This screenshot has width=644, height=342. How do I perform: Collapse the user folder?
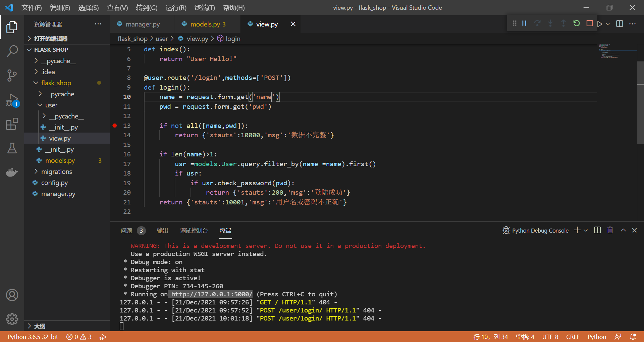click(67, 105)
